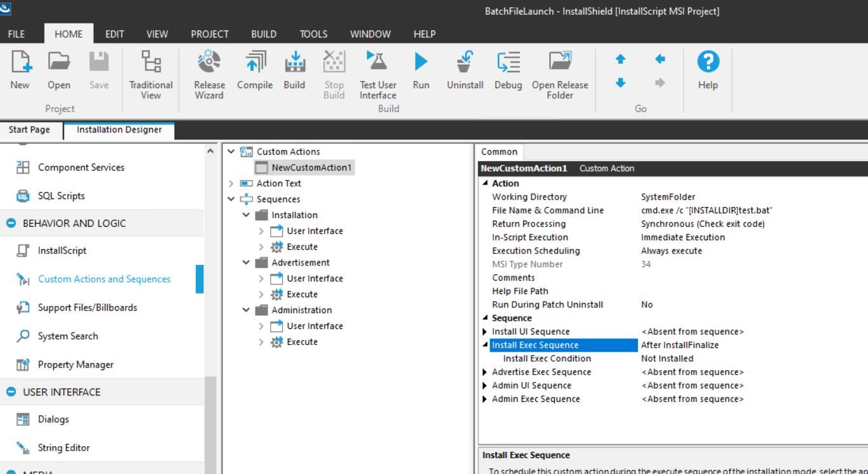This screenshot has height=474, width=868.
Task: Open the Return Processing value dropdown
Action: click(x=703, y=224)
